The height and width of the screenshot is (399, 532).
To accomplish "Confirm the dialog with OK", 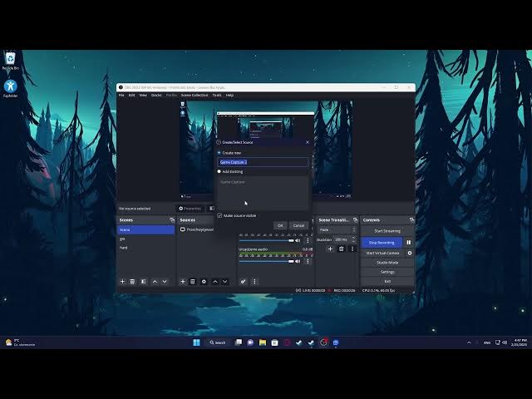I will [280, 225].
